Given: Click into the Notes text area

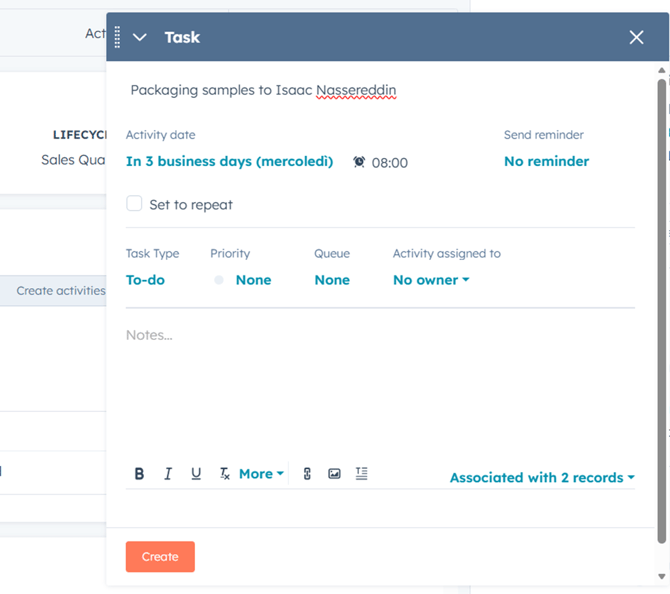Looking at the screenshot, I should tap(380, 390).
